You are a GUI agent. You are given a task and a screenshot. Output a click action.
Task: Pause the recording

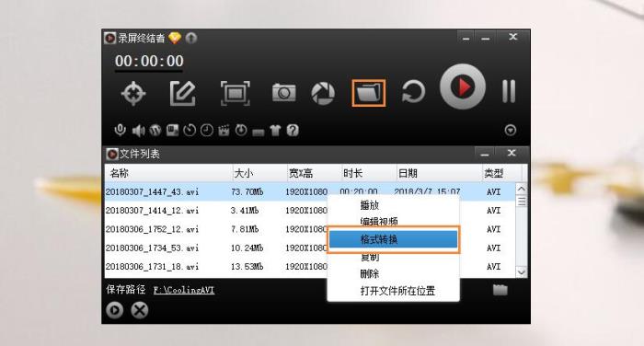(509, 91)
